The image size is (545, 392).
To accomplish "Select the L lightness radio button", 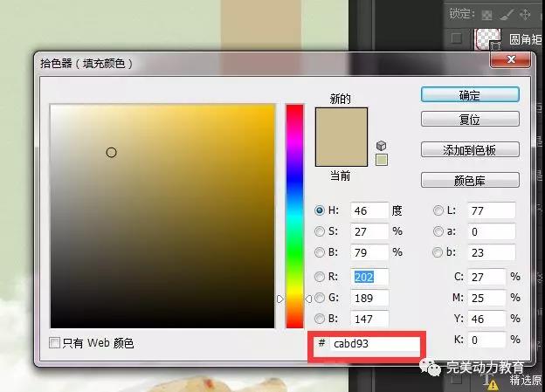I will click(x=438, y=210).
